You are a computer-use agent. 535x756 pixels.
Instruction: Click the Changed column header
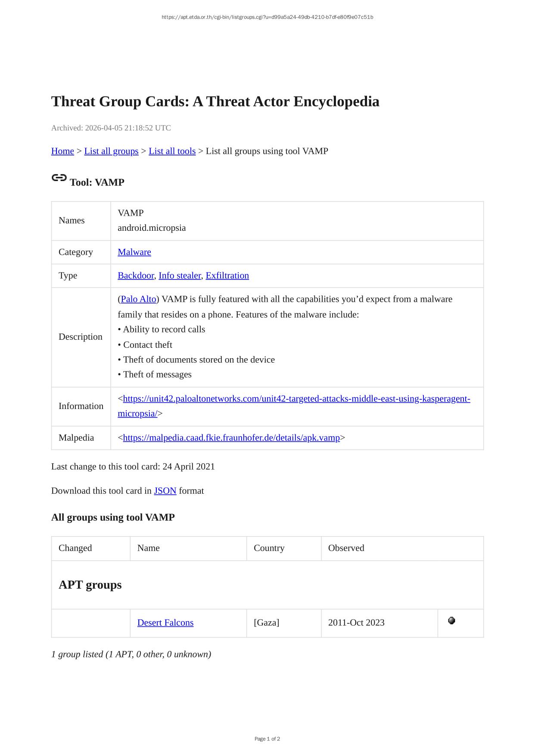click(x=75, y=548)
